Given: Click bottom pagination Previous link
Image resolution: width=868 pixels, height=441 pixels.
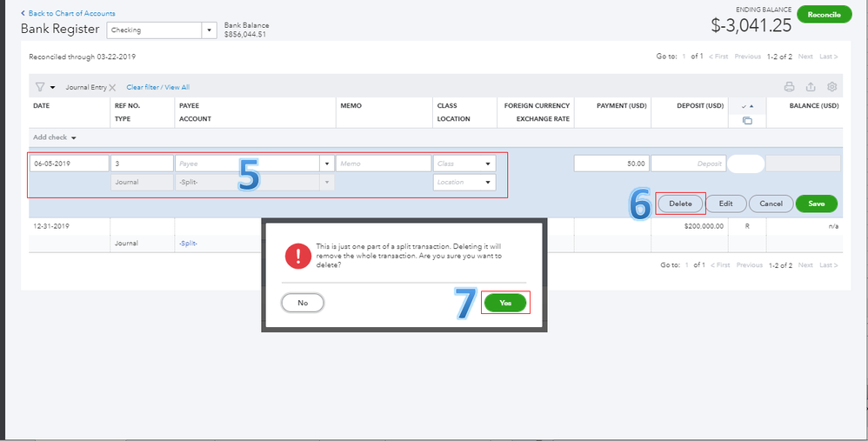Looking at the screenshot, I should [749, 265].
